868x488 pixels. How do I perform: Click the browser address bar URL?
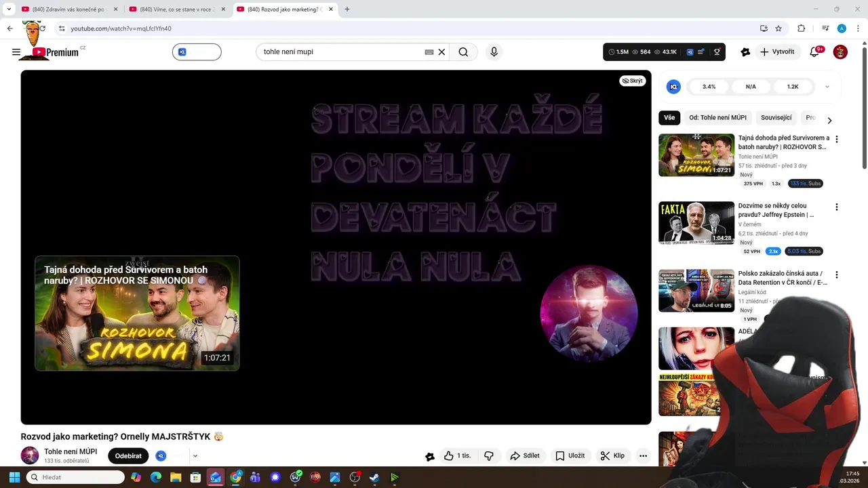coord(121,28)
